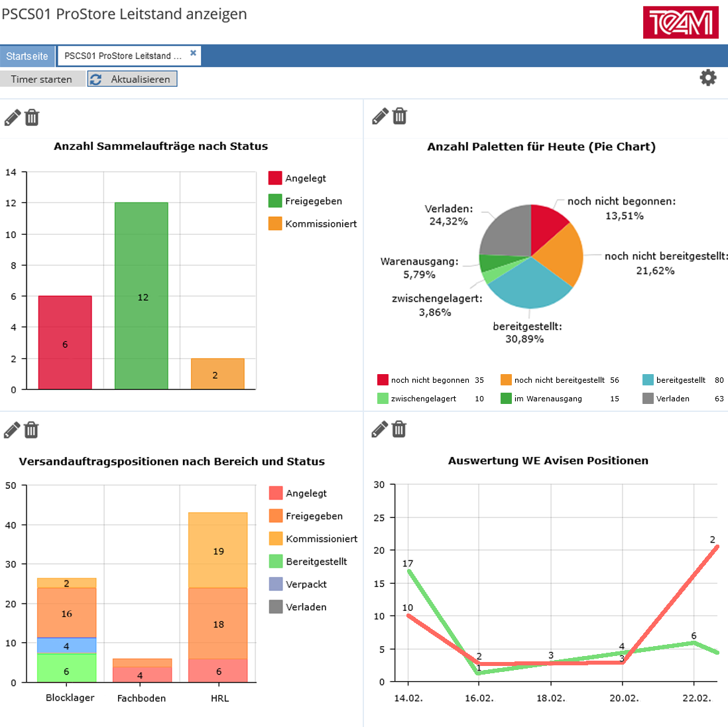Click the Aktualisieren refresh button
The image size is (728, 727).
pyautogui.click(x=133, y=79)
